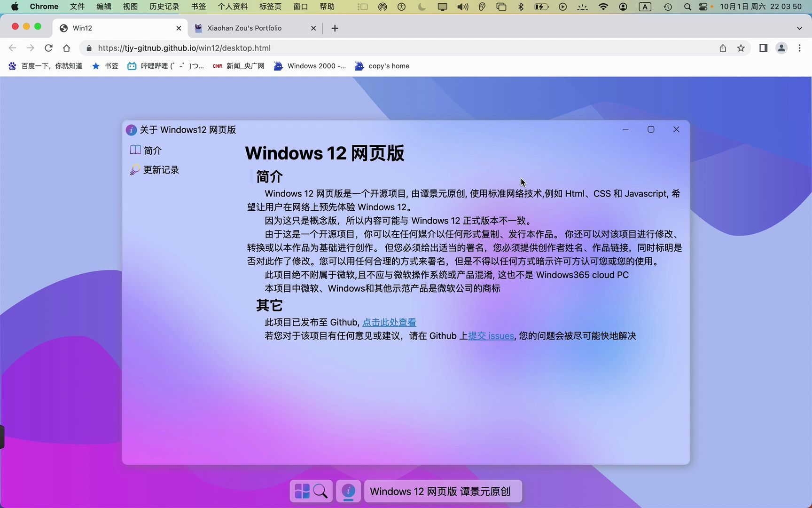The width and height of the screenshot is (812, 508).
Task: Follow the 点击此处查看 Github link
Action: point(389,322)
